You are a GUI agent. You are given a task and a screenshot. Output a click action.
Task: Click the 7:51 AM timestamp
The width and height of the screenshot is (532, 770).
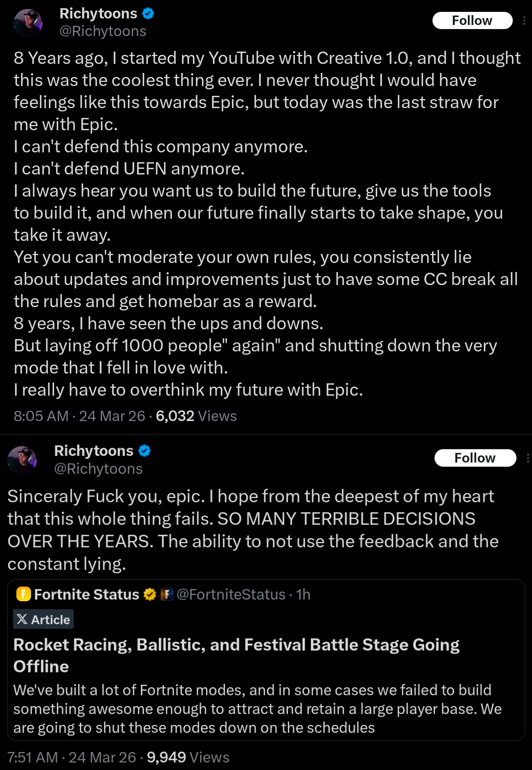[x=32, y=758]
